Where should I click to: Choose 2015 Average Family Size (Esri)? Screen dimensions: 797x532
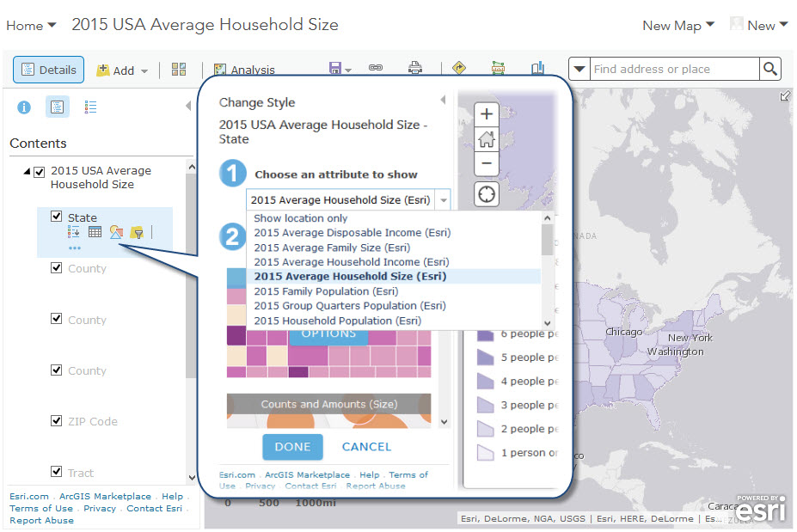[x=332, y=248]
